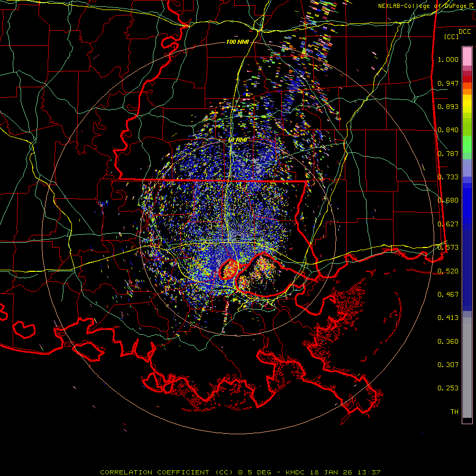Image resolution: width=476 pixels, height=476 pixels.
Task: Select the 0.680 scale value
Action: click(x=448, y=200)
